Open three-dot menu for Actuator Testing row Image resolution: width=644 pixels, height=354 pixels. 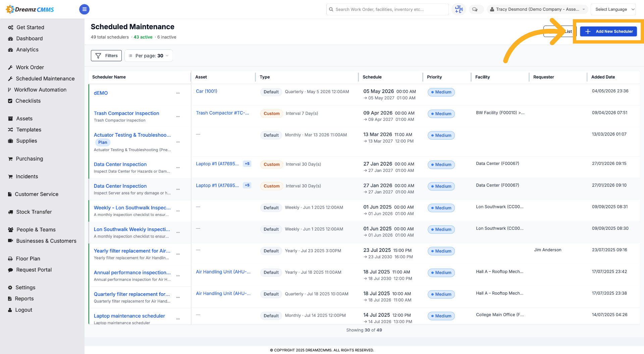pyautogui.click(x=178, y=142)
